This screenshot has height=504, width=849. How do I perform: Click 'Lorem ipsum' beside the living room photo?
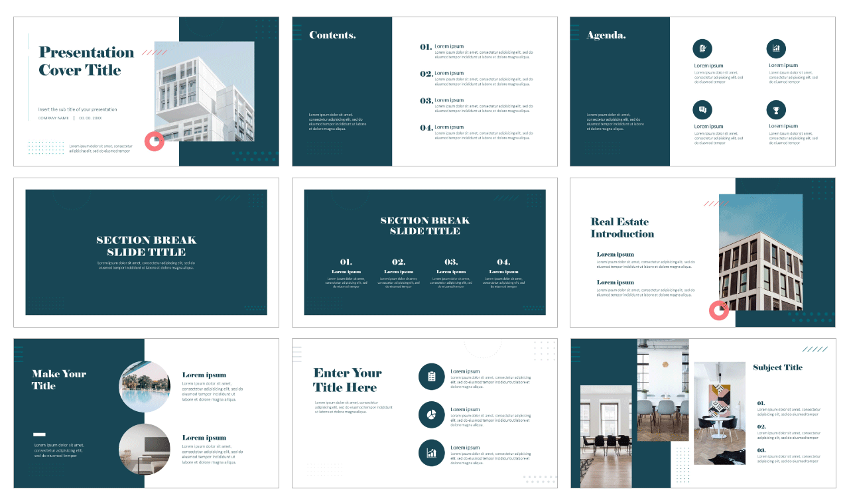pos(204,438)
